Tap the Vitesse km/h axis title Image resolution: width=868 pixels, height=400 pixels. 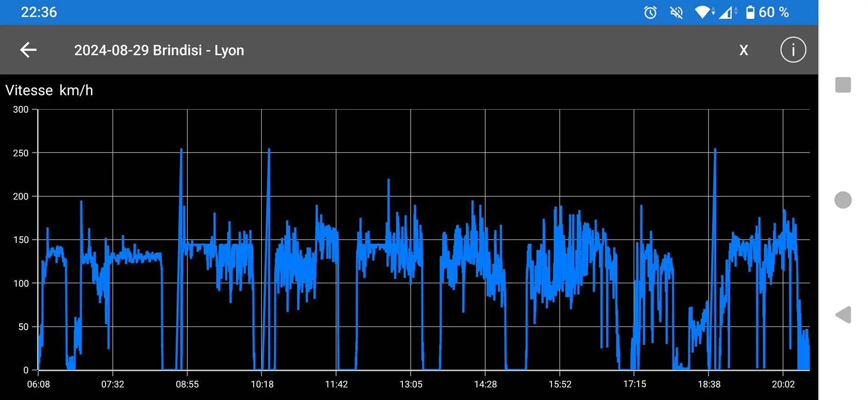click(49, 90)
